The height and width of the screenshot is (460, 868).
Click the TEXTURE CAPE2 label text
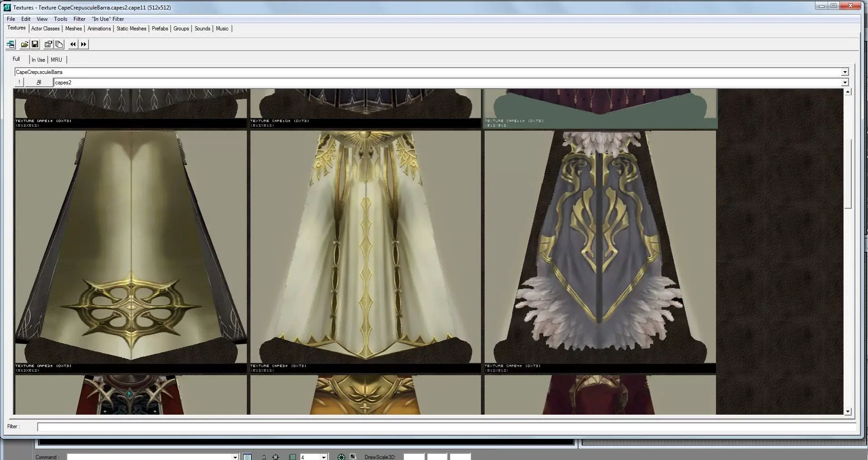coord(44,366)
